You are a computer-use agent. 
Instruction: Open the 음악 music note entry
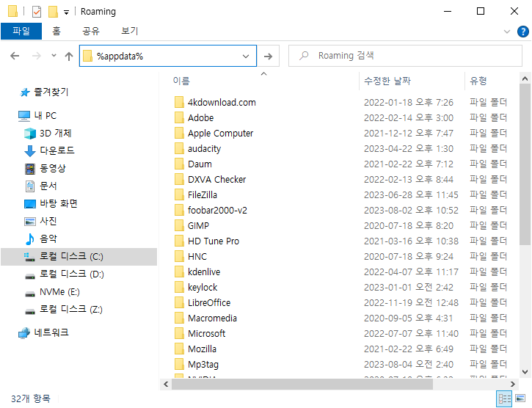[x=30, y=239]
